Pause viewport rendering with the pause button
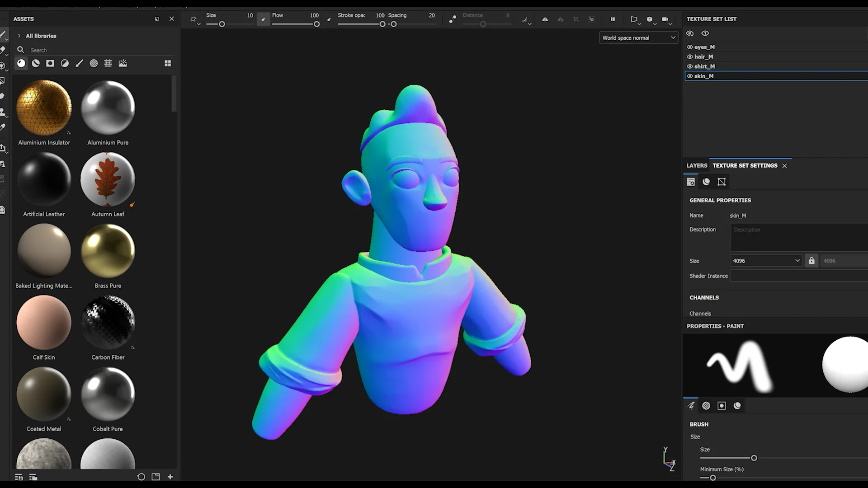This screenshot has height=488, width=868. pos(613,19)
